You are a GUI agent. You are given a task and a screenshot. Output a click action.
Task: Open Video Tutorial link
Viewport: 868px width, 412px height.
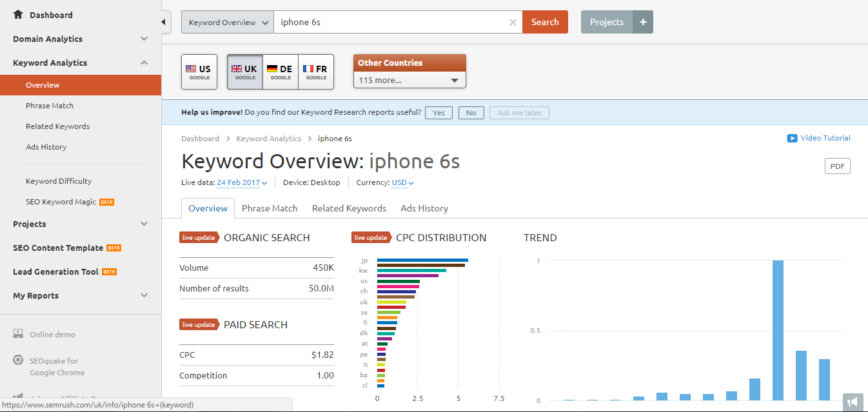coord(825,138)
